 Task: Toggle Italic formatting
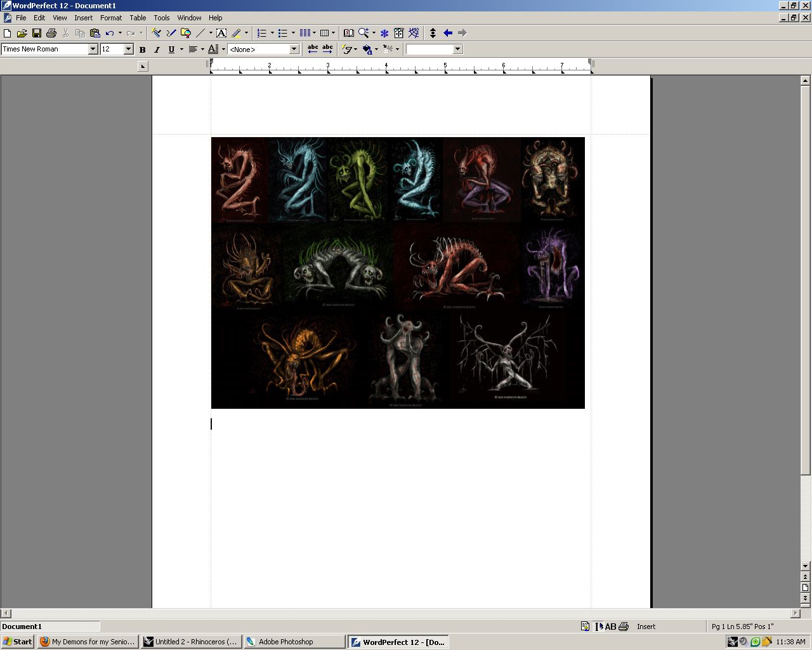[x=157, y=50]
